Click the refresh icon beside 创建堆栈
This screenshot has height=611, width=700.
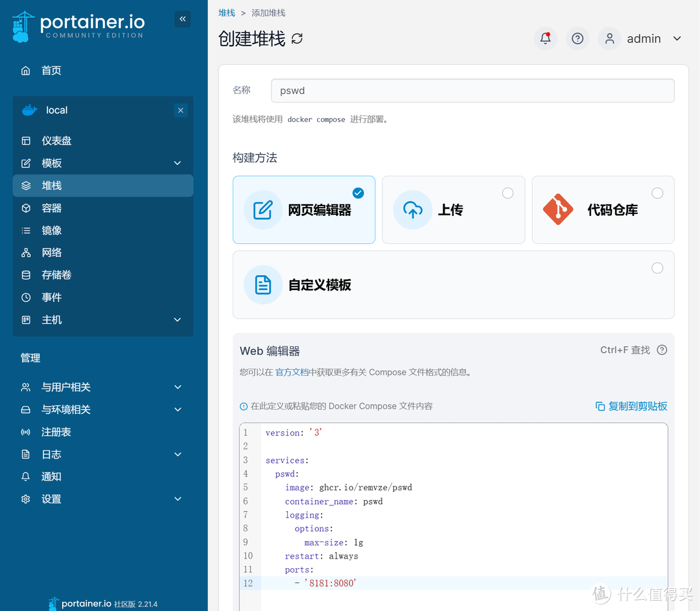pos(297,39)
